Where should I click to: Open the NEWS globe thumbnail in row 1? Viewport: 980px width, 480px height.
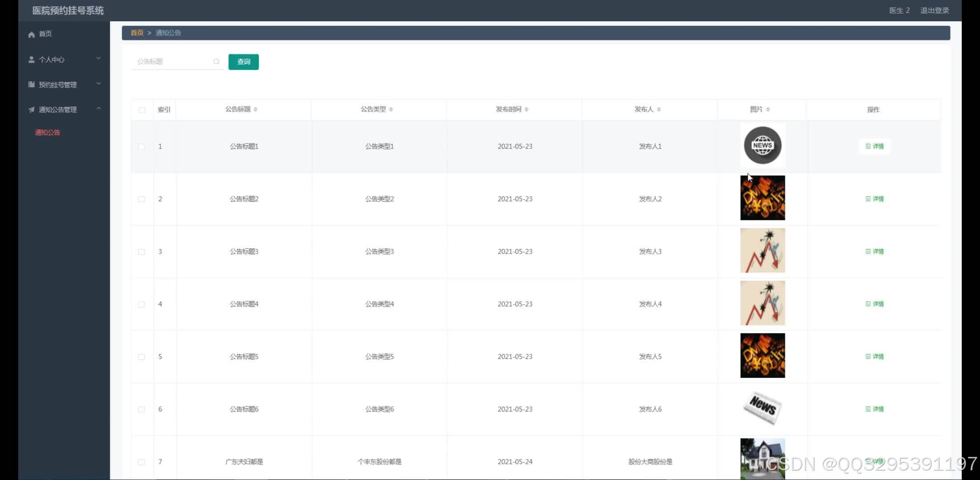763,145
